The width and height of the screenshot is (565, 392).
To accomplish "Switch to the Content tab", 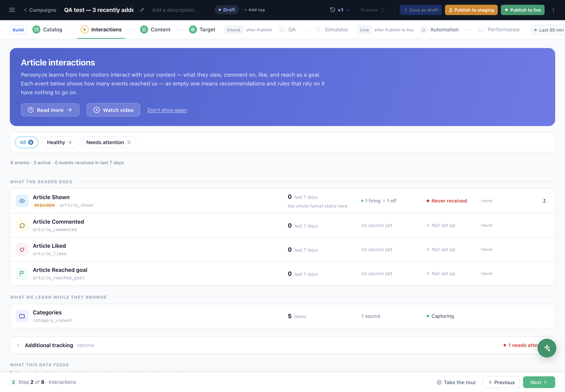I will click(155, 29).
